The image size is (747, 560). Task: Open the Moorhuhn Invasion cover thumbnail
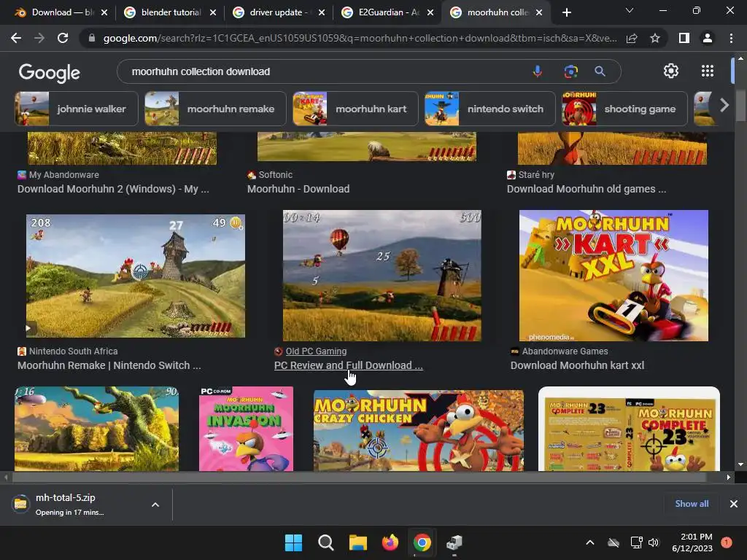tap(246, 429)
